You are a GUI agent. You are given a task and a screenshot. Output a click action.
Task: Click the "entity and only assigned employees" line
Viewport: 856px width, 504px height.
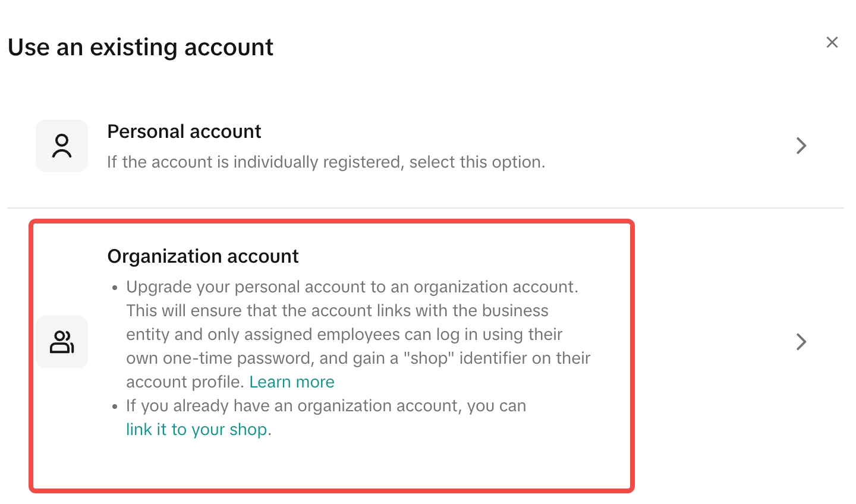tap(344, 335)
